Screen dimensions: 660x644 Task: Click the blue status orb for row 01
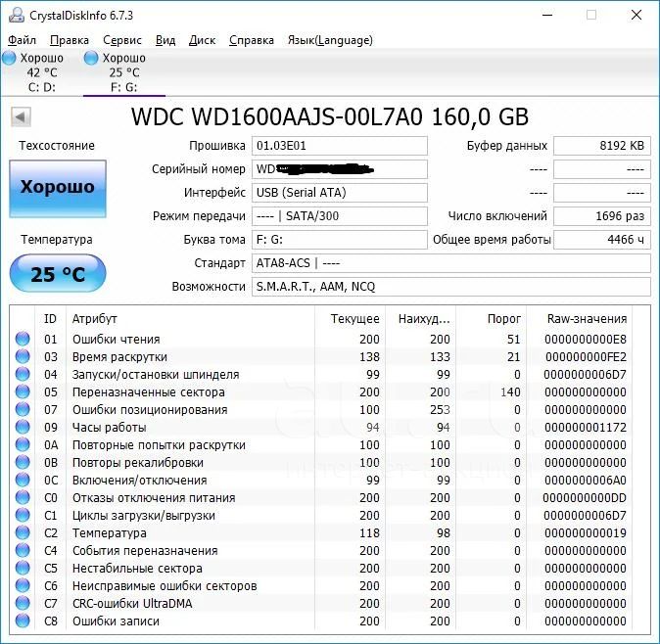tap(23, 340)
